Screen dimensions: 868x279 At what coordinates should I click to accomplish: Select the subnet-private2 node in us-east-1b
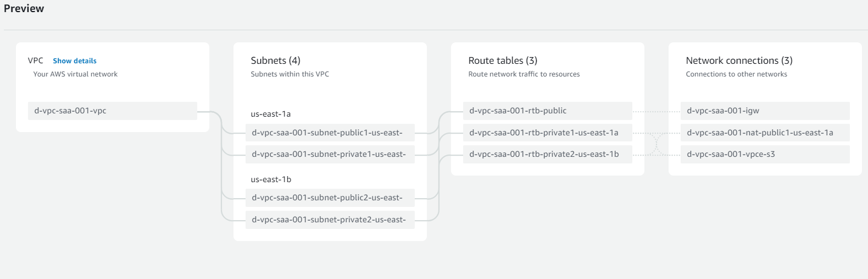[x=330, y=220]
